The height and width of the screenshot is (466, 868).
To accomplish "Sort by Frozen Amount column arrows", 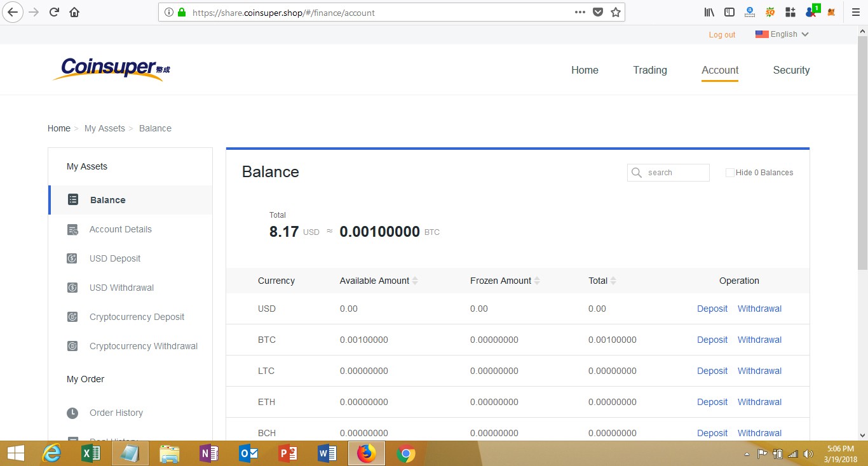I will coord(537,281).
